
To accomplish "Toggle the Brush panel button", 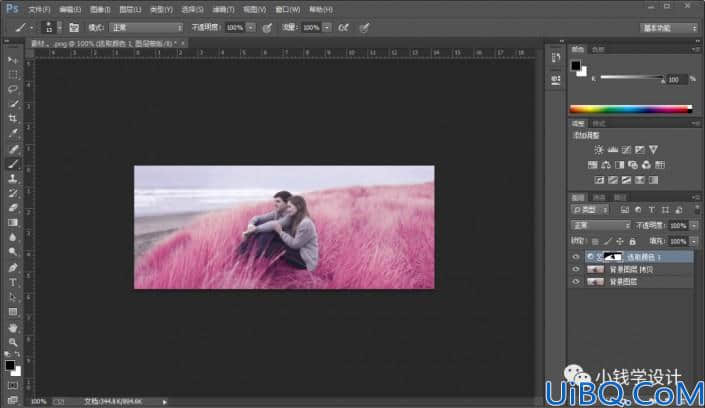I will tap(74, 28).
